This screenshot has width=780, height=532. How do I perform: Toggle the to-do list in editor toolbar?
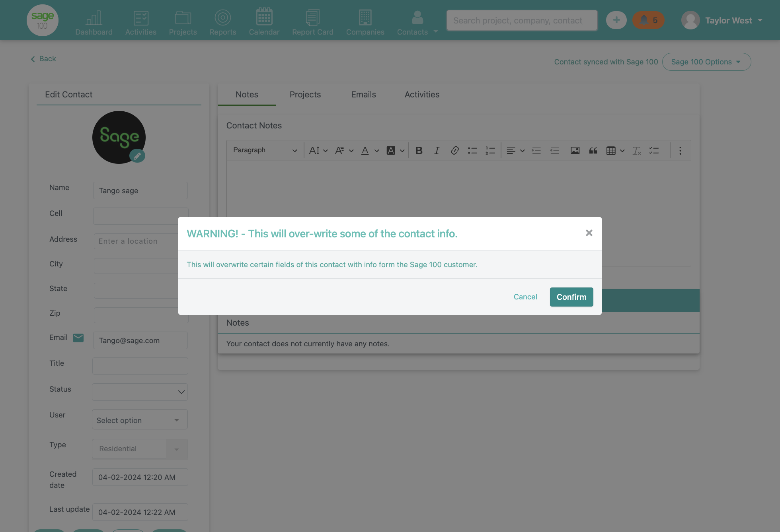pyautogui.click(x=654, y=150)
